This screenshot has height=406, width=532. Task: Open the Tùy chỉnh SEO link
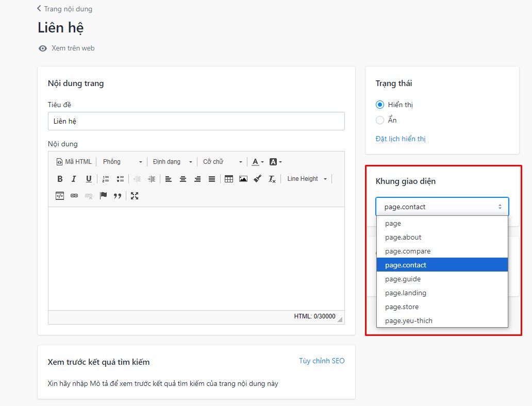322,361
